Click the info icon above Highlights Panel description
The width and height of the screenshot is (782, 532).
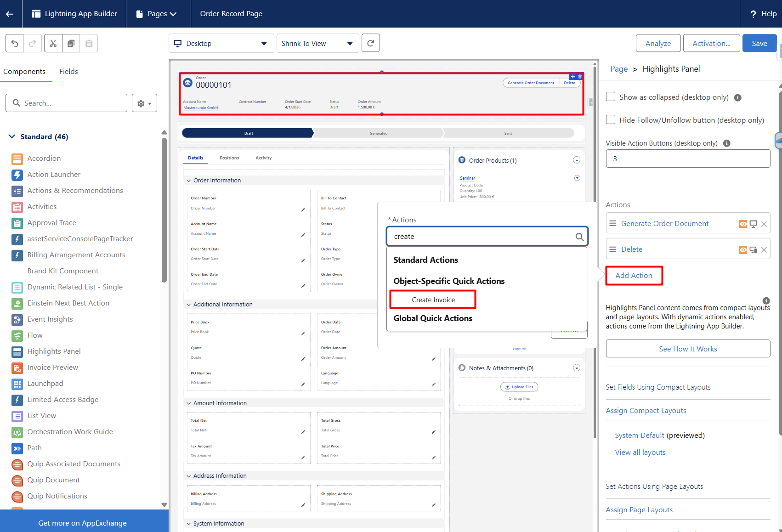pos(766,301)
